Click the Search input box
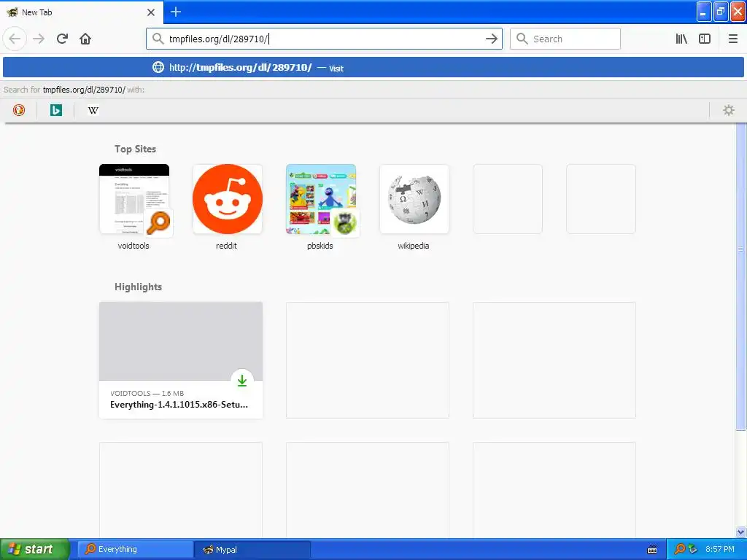This screenshot has height=560, width=747. coord(565,39)
